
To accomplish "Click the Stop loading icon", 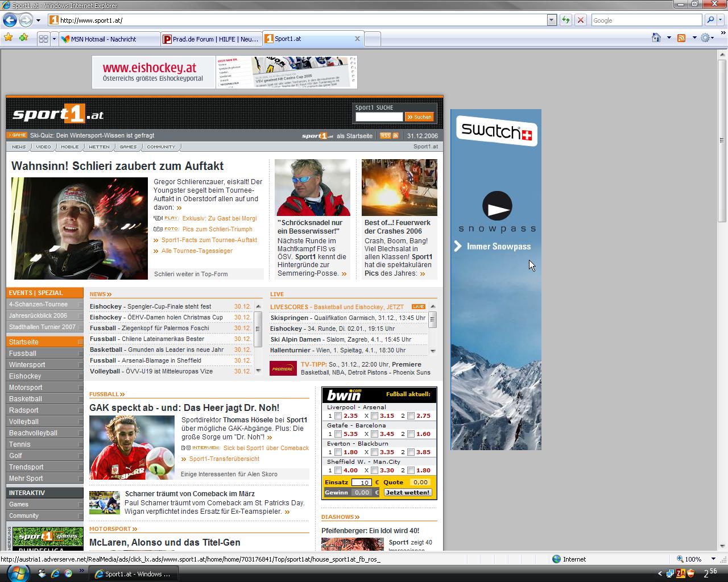I will [580, 20].
